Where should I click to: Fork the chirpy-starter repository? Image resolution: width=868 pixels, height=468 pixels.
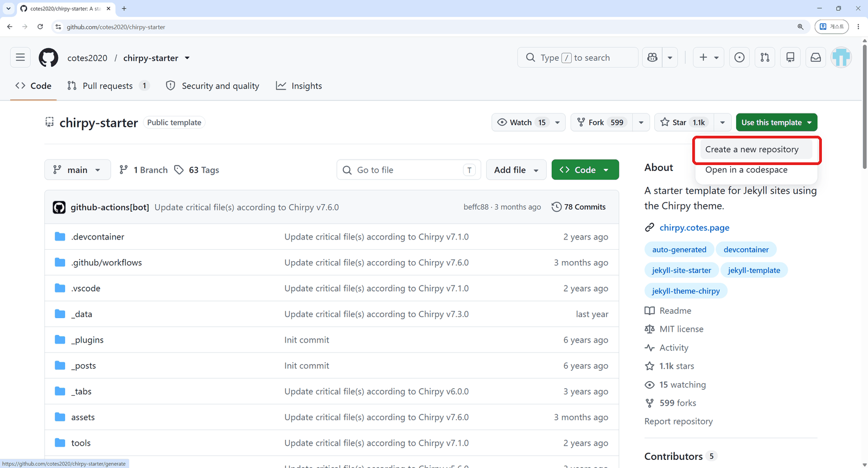pos(601,123)
